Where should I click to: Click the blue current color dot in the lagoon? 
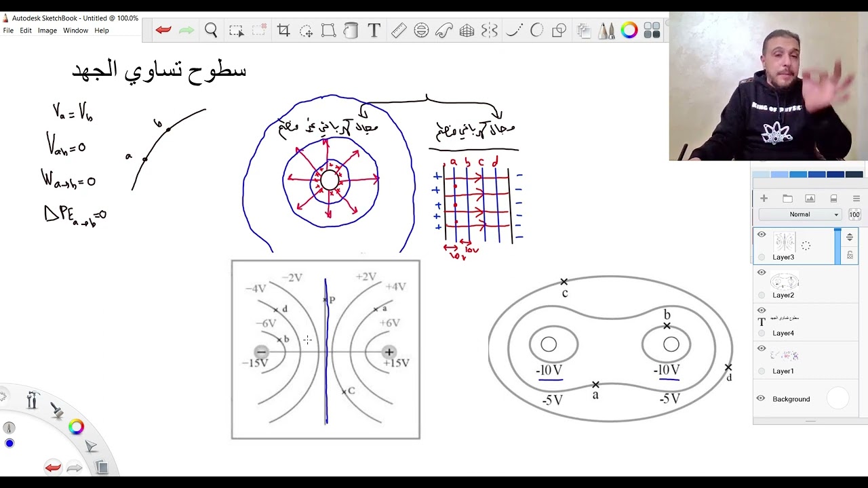pos(9,443)
